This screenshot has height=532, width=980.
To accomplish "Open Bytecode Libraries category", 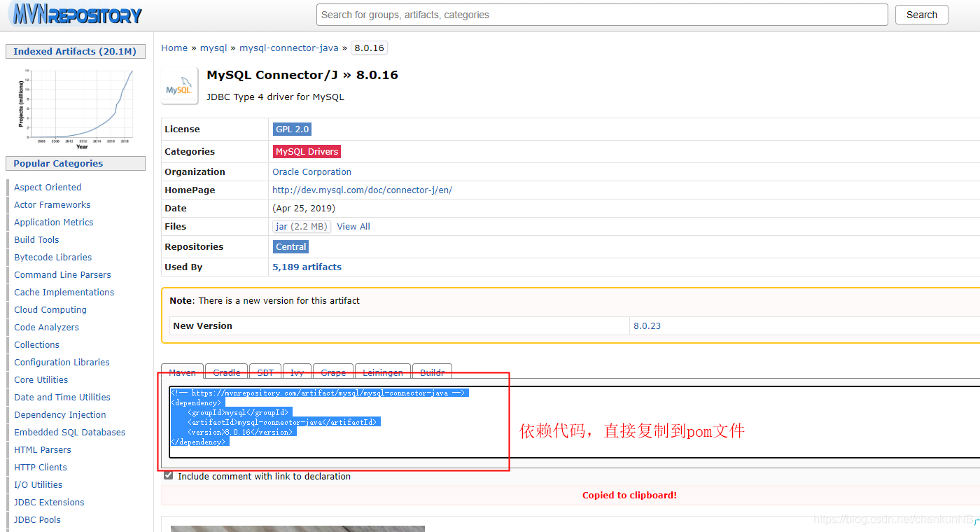I will tap(53, 257).
